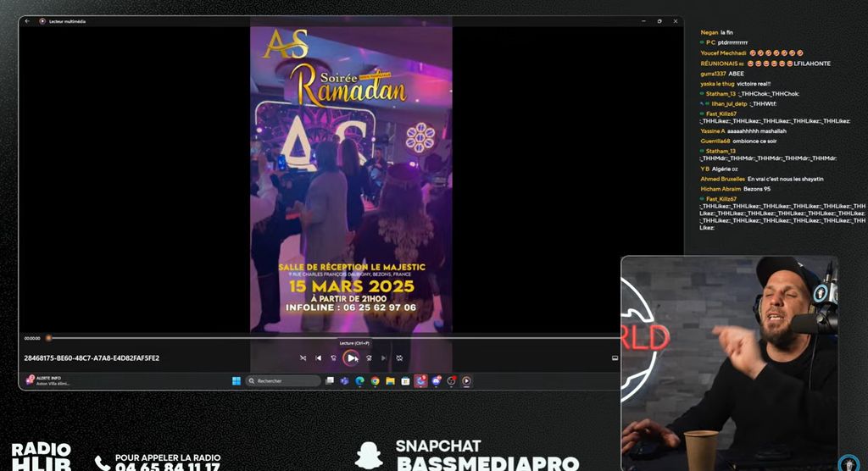Minimize the Lecteur multimédia window
This screenshot has height=471, width=868.
point(643,21)
